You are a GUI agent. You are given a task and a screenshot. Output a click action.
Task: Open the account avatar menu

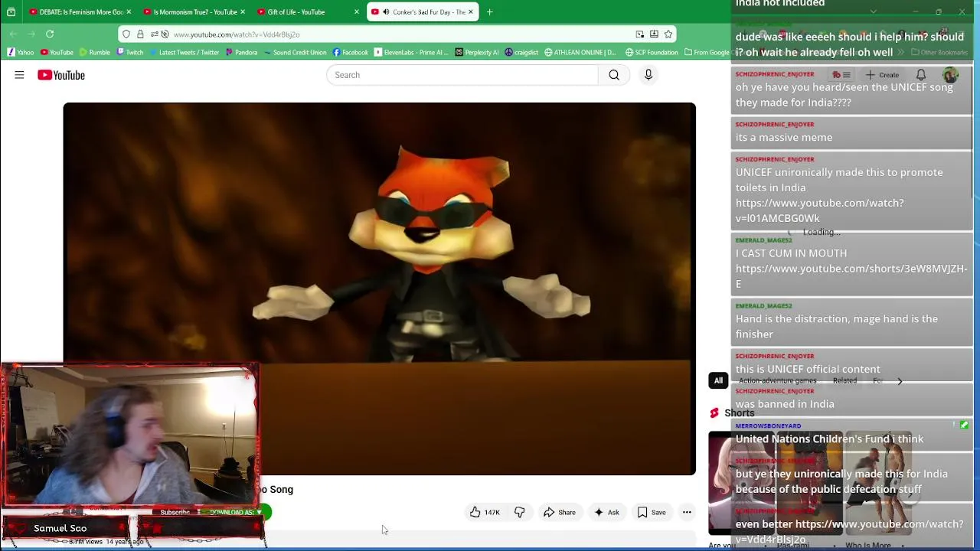950,75
